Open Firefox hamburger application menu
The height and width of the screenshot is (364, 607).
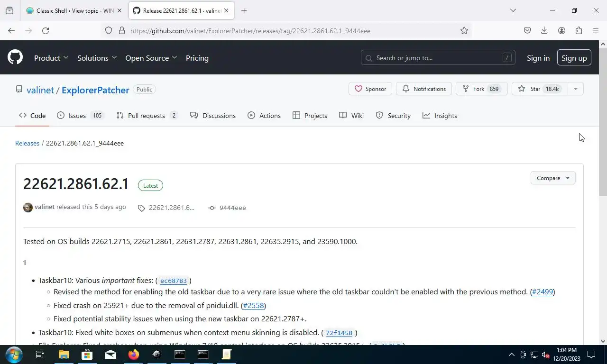click(x=596, y=30)
